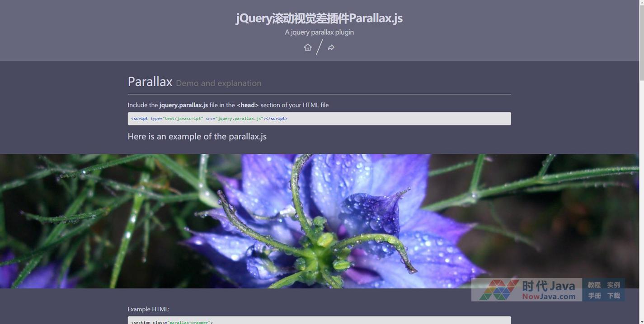Click the jQuery滚动视觉差插件Parallax.js page title
The width and height of the screenshot is (644, 324).
[319, 18]
